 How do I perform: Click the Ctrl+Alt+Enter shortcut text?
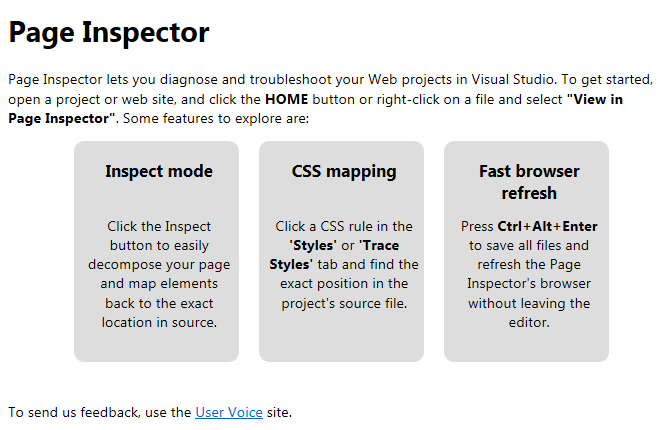click(547, 227)
